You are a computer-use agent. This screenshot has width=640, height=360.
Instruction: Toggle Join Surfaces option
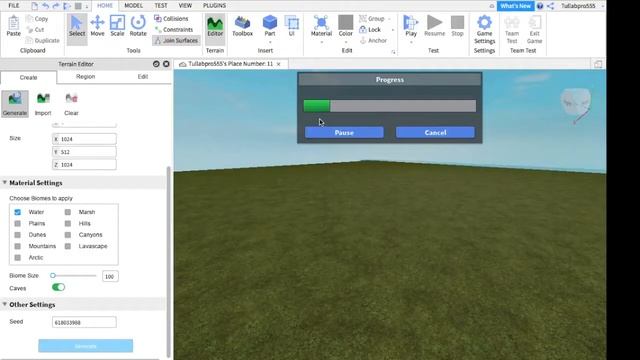click(x=176, y=40)
